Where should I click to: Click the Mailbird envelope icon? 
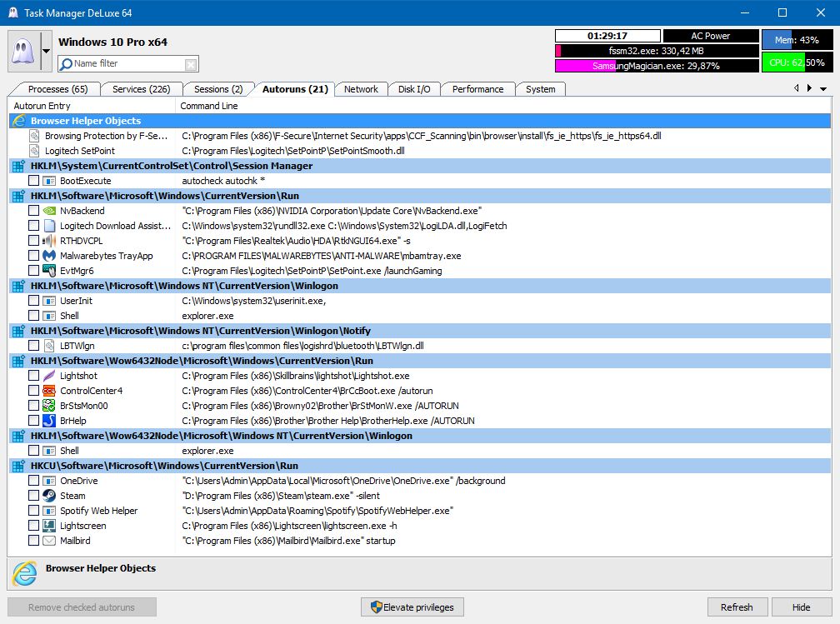point(49,541)
